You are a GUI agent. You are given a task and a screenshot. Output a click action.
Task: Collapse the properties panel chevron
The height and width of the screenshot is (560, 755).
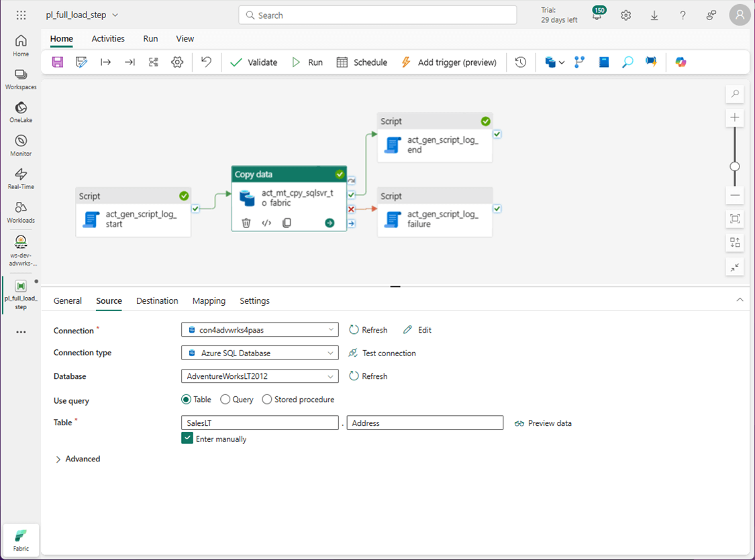click(740, 300)
